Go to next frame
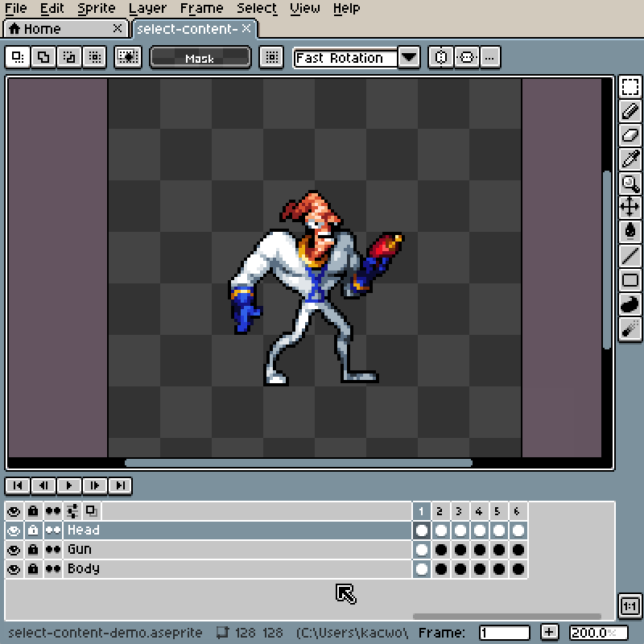 pyautogui.click(x=94, y=485)
